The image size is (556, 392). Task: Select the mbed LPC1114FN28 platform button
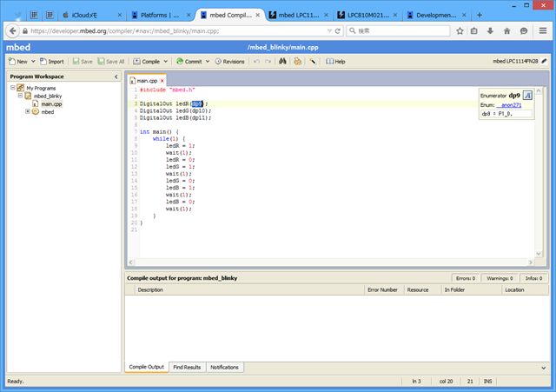[x=520, y=62]
